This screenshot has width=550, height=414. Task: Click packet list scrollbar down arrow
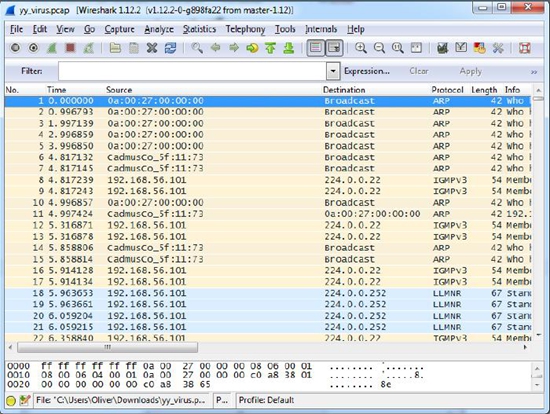[x=538, y=335]
